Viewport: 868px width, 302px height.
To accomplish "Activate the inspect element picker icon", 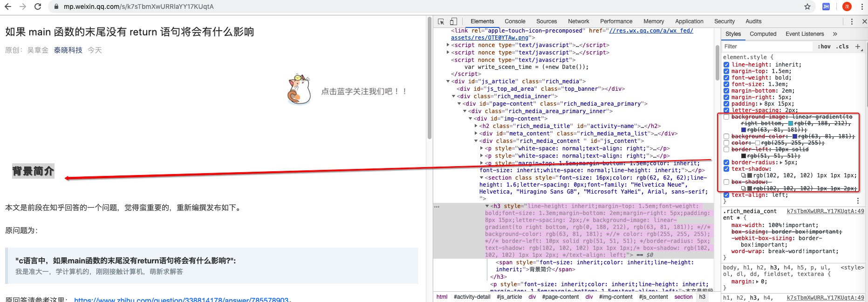I will pos(441,21).
